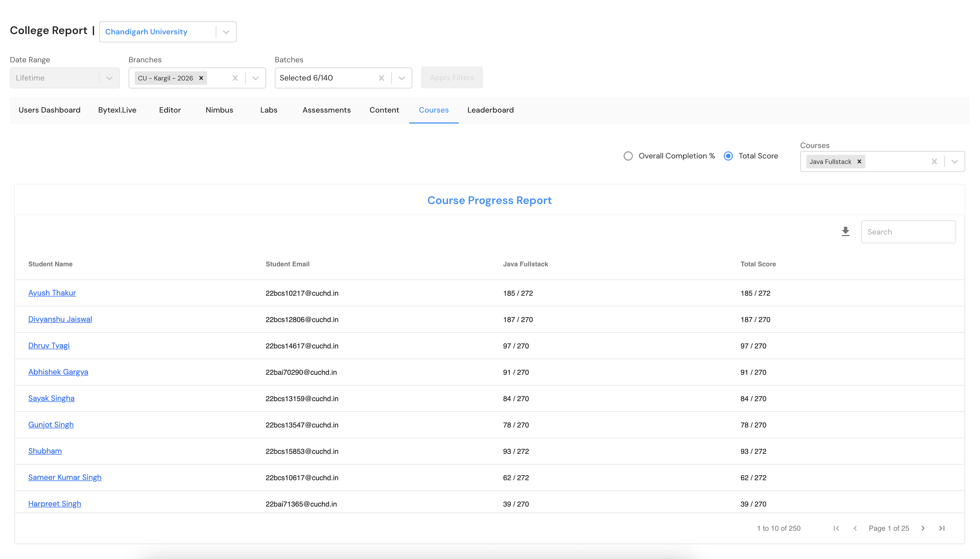Clear all selected branches
This screenshot has width=980, height=559.
(235, 78)
